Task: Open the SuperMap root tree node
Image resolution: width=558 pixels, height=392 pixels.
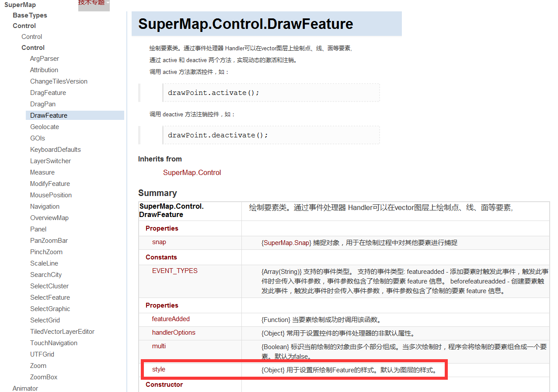Action: pyautogui.click(x=20, y=5)
